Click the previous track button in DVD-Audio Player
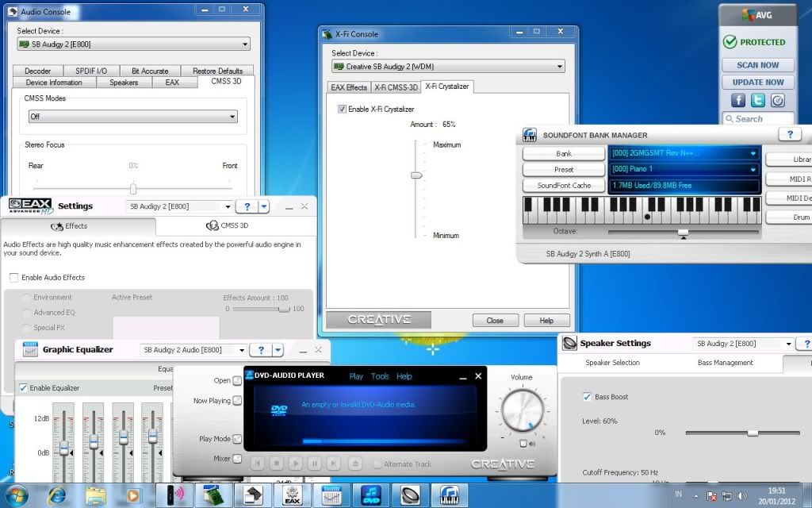Image resolution: width=812 pixels, height=508 pixels. [x=258, y=464]
